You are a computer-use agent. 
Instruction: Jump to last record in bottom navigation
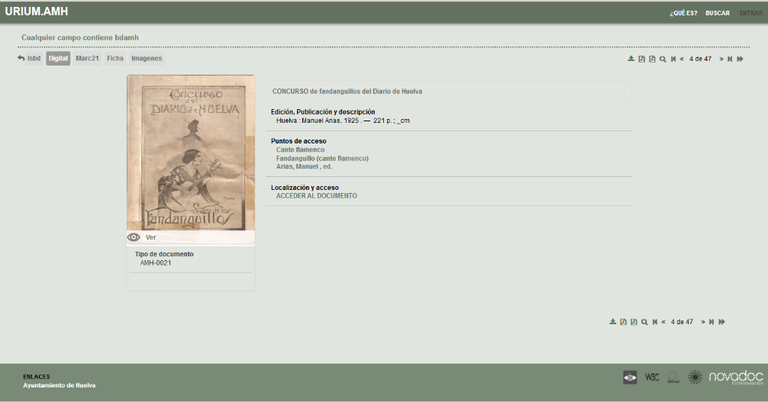pos(712,322)
